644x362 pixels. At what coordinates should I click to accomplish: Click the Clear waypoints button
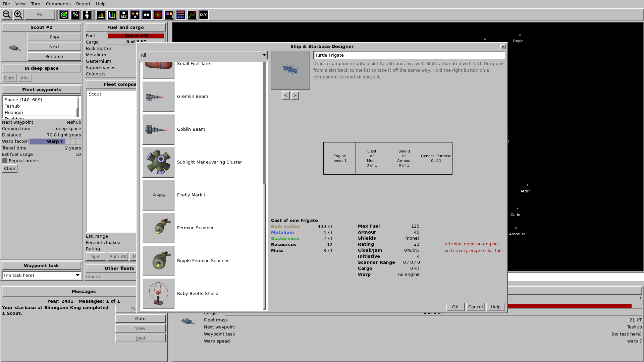click(x=10, y=168)
